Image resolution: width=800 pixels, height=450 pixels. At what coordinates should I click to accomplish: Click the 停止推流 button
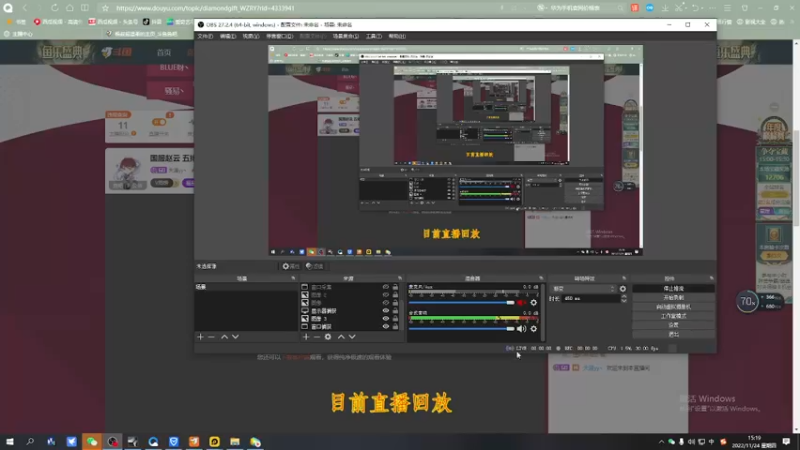673,289
